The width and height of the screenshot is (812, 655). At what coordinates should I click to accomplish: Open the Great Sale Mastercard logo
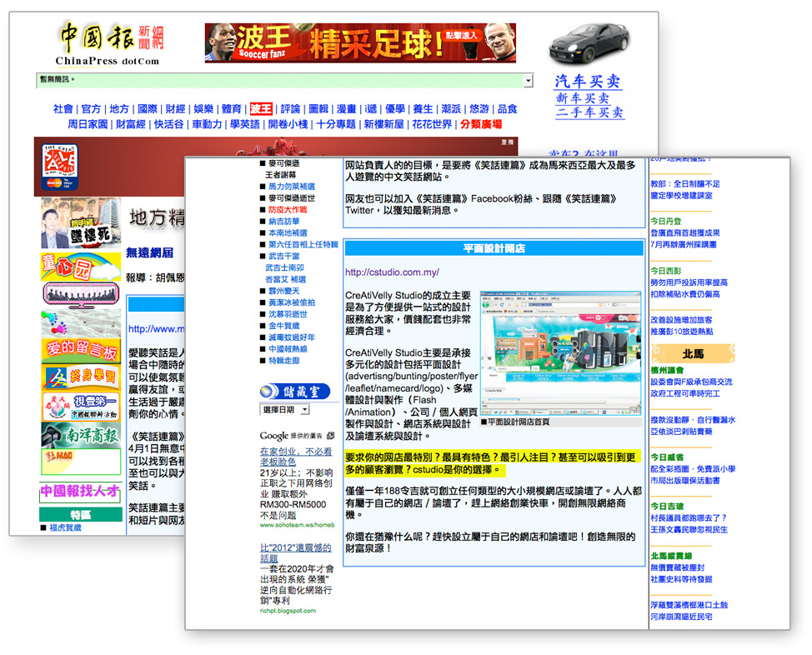coord(60,167)
